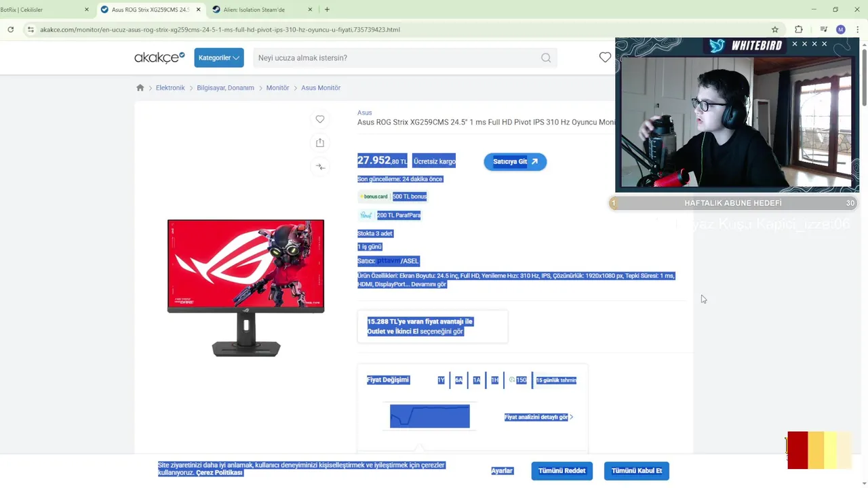Click the Satıcıya Git button

(515, 161)
